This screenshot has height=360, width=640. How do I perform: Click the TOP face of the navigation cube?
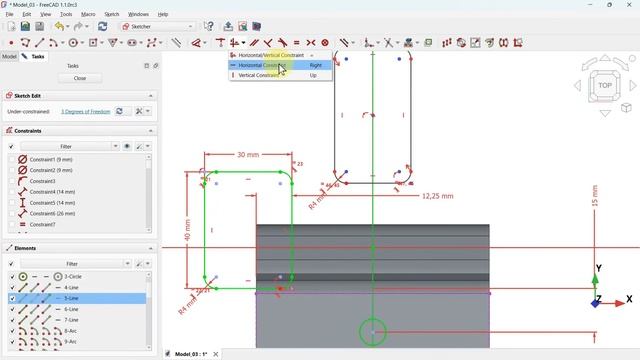point(605,85)
